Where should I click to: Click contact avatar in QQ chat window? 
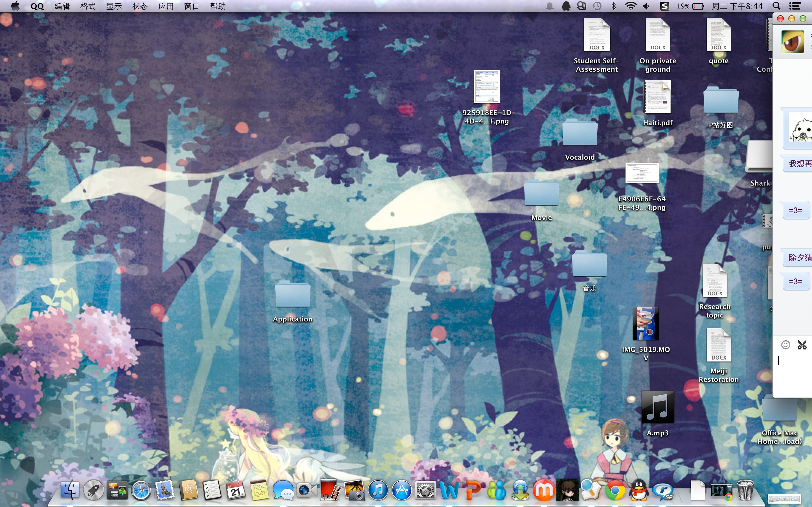(x=793, y=41)
